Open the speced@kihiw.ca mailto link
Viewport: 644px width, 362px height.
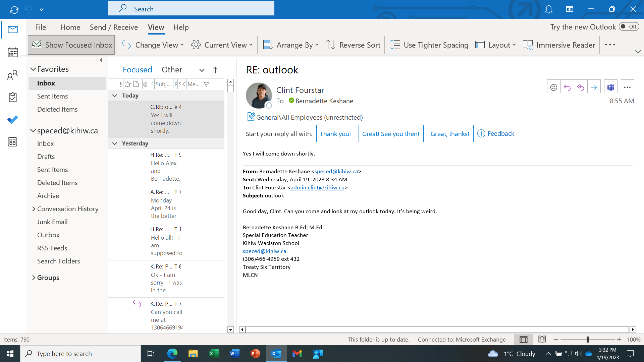tap(264, 251)
